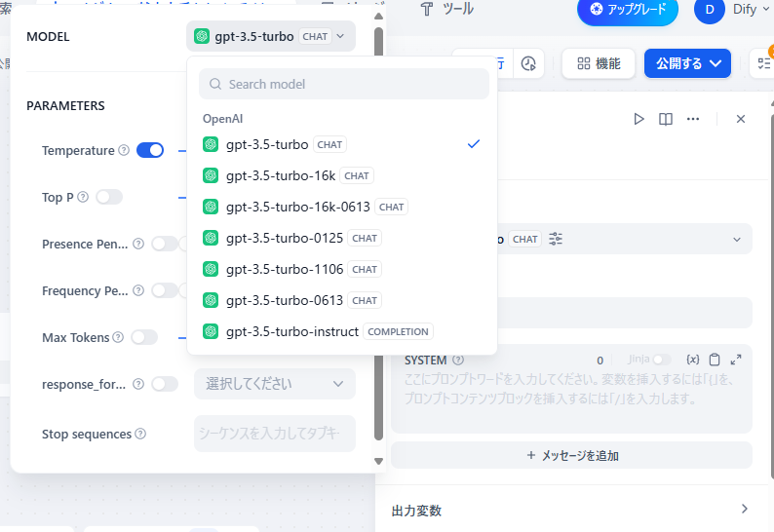Click the checklist icon beside Publish button

(763, 63)
